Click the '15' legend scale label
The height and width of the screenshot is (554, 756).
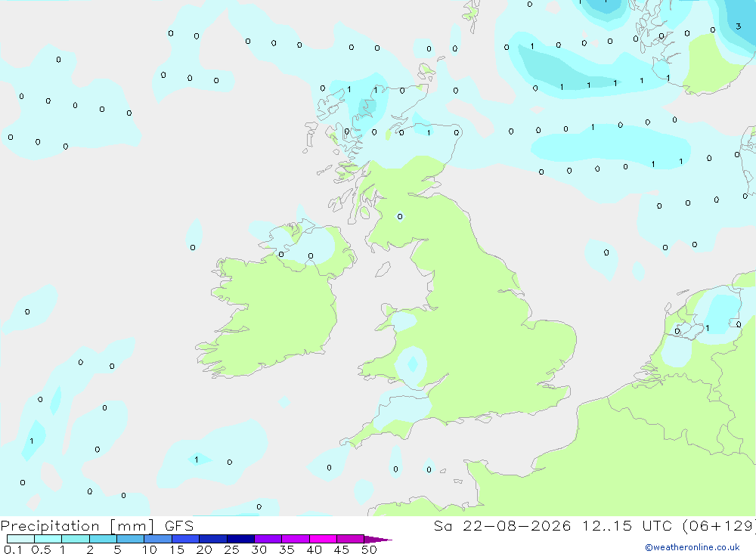click(177, 549)
